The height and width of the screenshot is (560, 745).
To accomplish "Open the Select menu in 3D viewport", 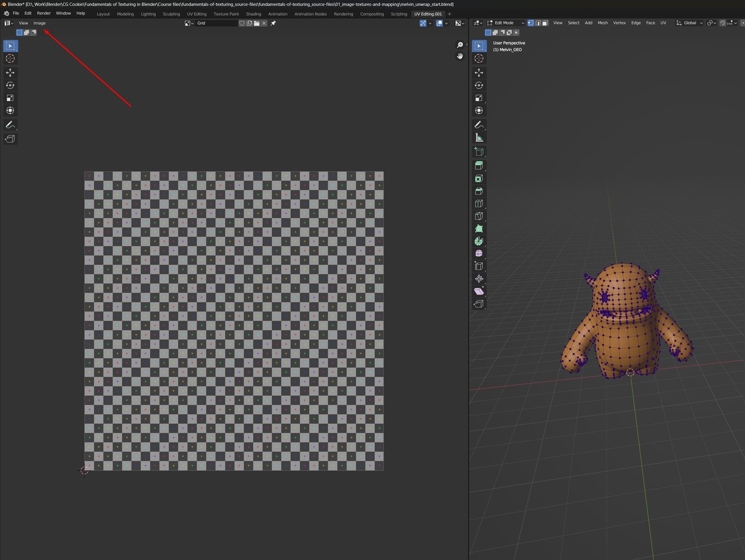I will click(x=573, y=23).
